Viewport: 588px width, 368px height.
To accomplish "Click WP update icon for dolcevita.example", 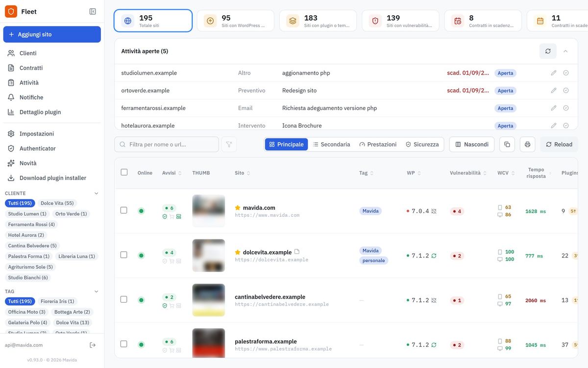I will point(434,256).
